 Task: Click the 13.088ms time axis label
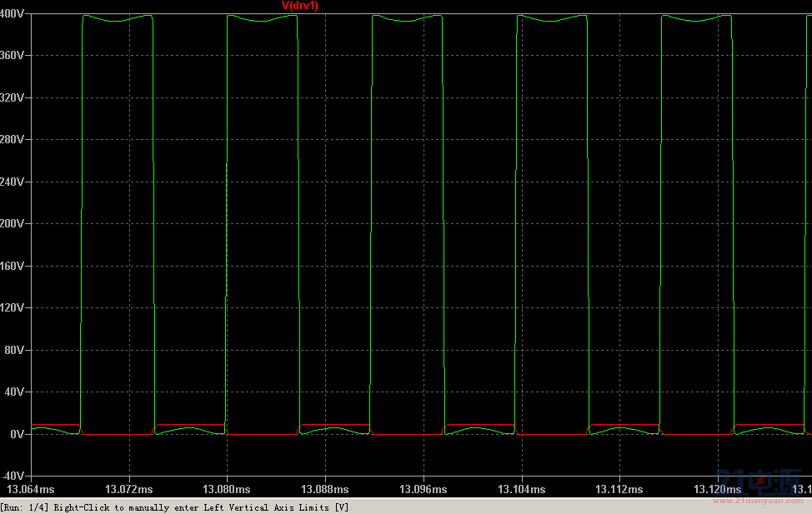[x=324, y=489]
